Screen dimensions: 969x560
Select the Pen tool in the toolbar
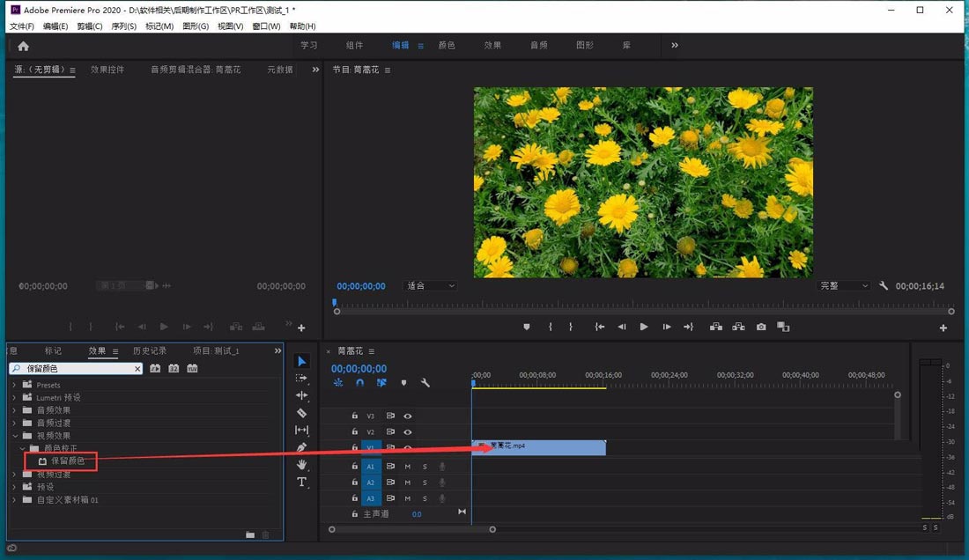pos(301,447)
